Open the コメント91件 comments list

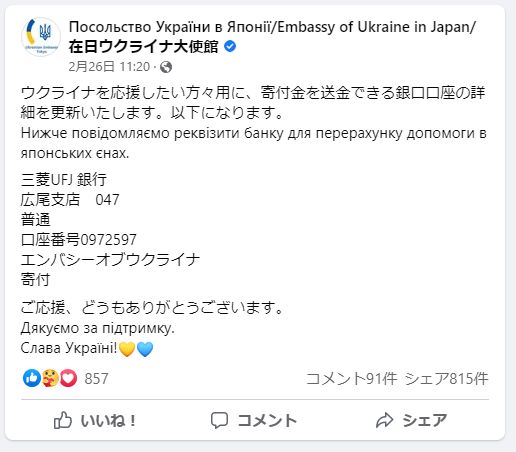point(352,379)
